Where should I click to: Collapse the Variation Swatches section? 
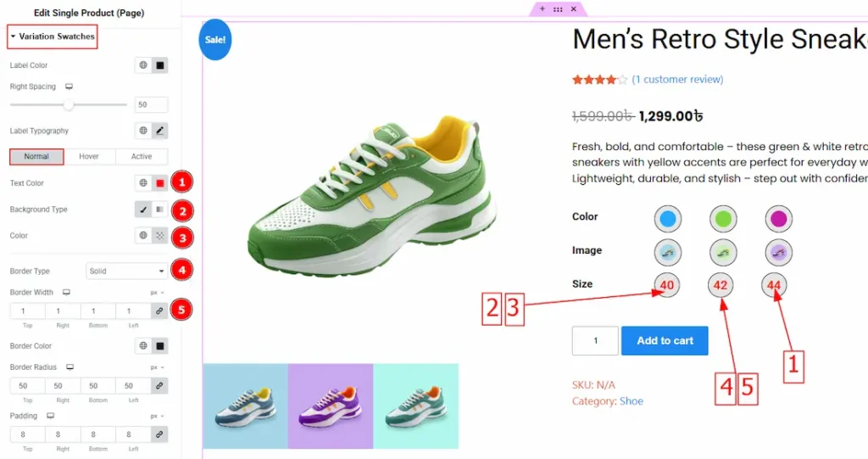[53, 36]
